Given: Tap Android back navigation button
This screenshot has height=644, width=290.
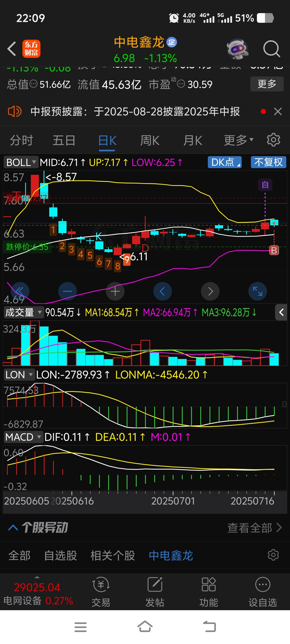Looking at the screenshot, I should [209, 627].
